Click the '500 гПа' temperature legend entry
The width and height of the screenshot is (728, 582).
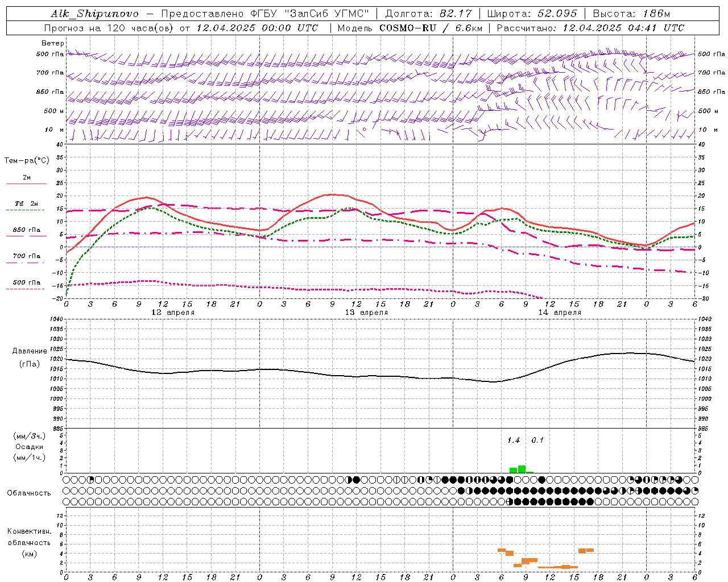coord(27,282)
